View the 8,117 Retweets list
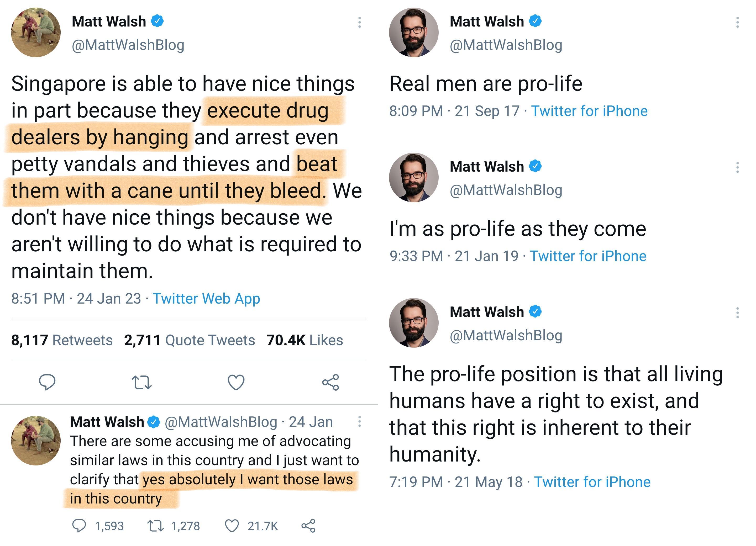This screenshot has width=756, height=546. (x=62, y=340)
